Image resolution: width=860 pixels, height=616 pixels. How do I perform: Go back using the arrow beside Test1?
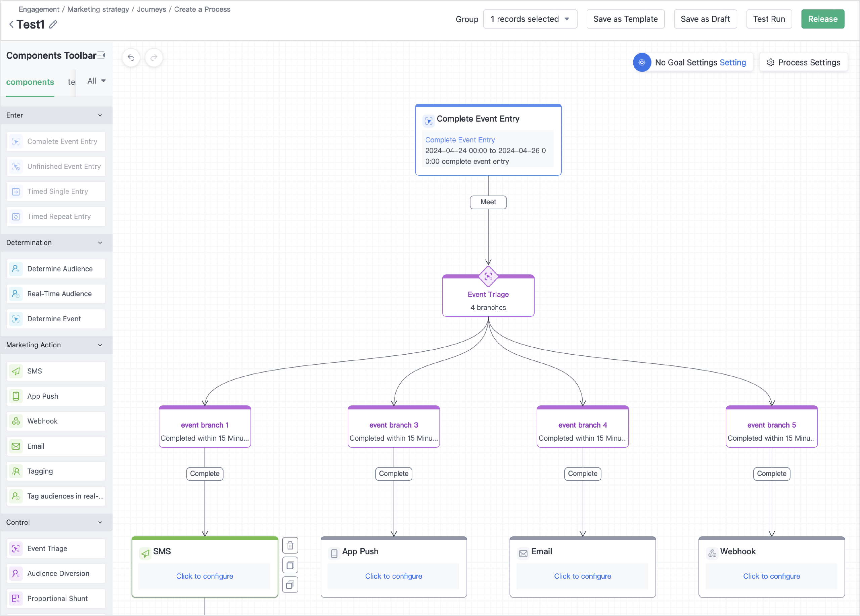[11, 25]
